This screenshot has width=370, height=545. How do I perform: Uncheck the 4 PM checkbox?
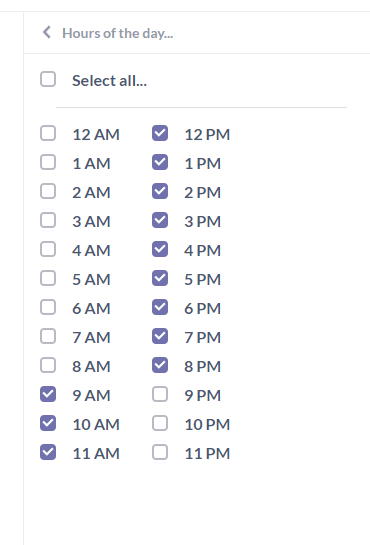(160, 249)
